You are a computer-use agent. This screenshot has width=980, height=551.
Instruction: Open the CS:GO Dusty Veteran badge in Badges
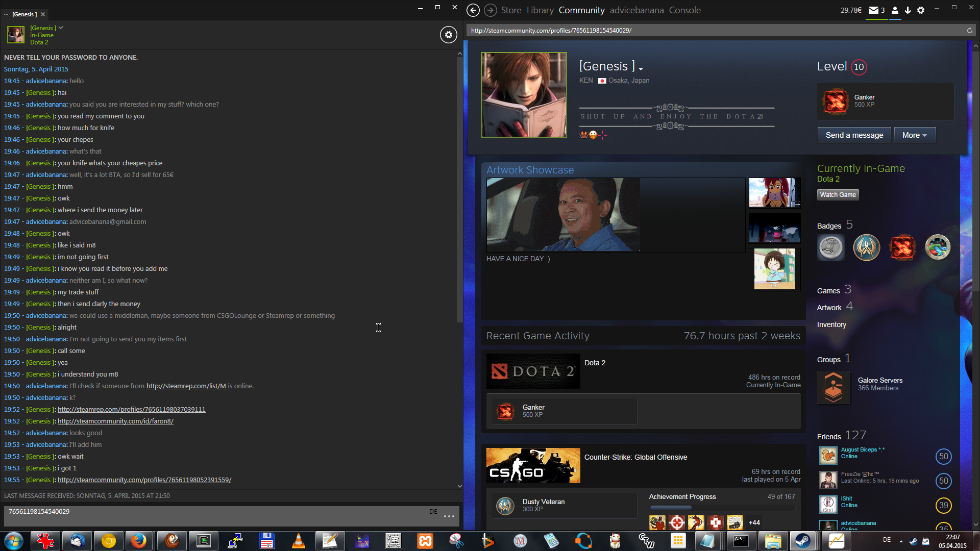[866, 247]
